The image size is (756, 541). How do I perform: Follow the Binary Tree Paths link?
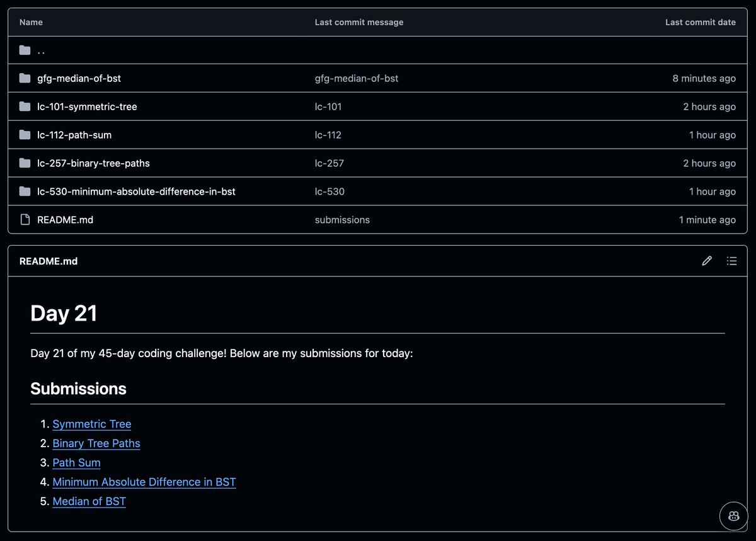pyautogui.click(x=96, y=443)
